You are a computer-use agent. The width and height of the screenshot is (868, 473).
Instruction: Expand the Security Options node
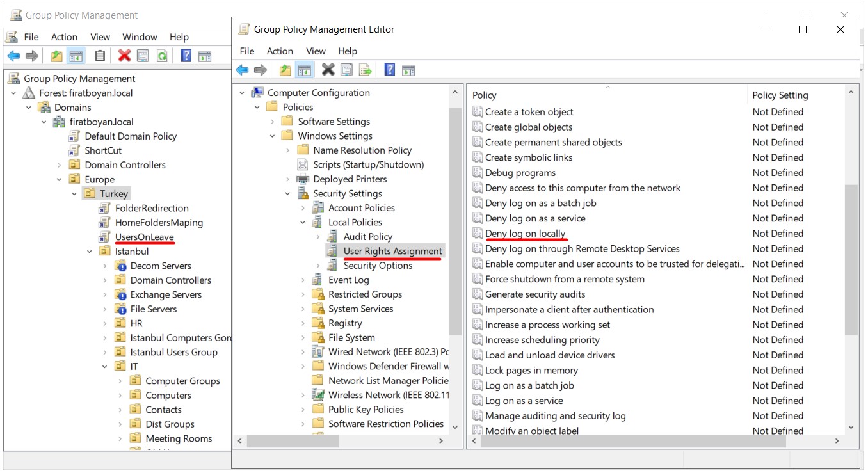pyautogui.click(x=318, y=266)
